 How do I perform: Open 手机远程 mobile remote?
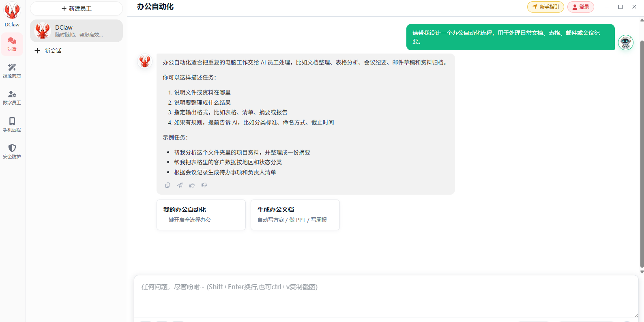tap(12, 125)
